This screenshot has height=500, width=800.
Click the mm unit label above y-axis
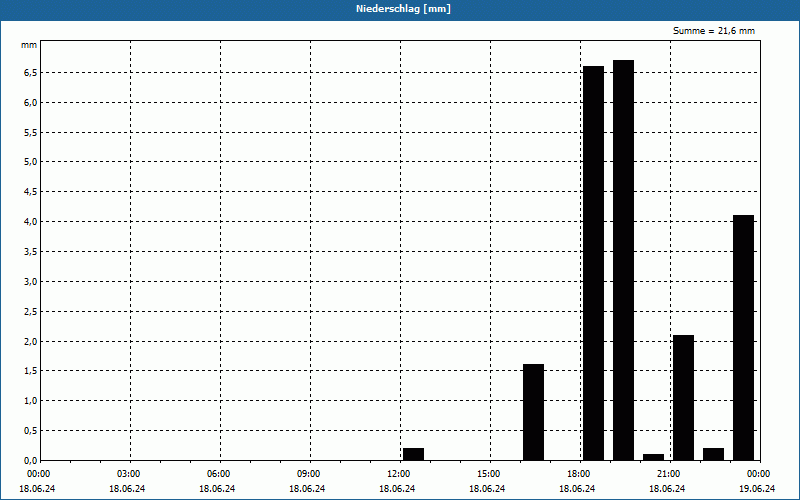click(x=29, y=46)
